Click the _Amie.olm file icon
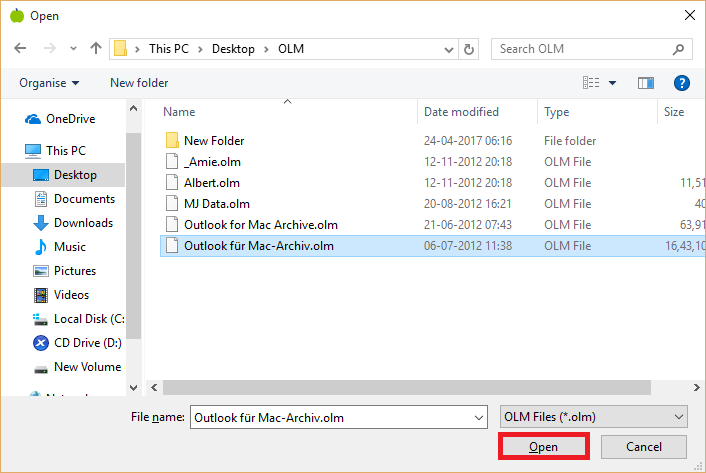Viewport: 706px width, 473px height. (172, 162)
